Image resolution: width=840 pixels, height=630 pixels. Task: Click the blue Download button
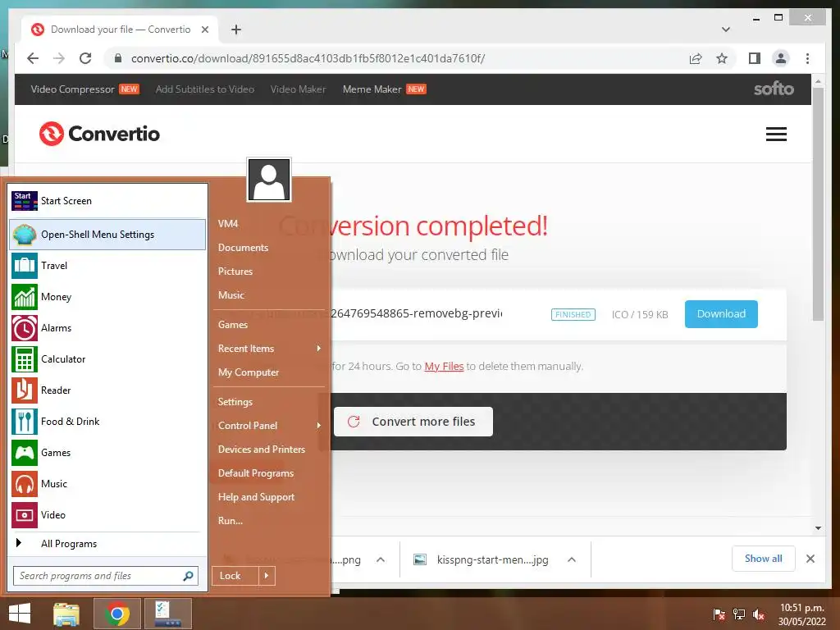[x=721, y=314]
